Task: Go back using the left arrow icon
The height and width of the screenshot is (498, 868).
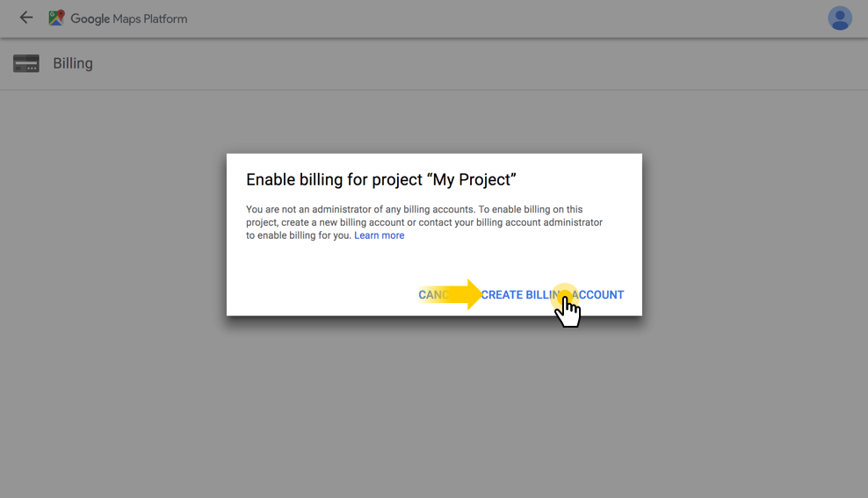Action: click(x=26, y=18)
